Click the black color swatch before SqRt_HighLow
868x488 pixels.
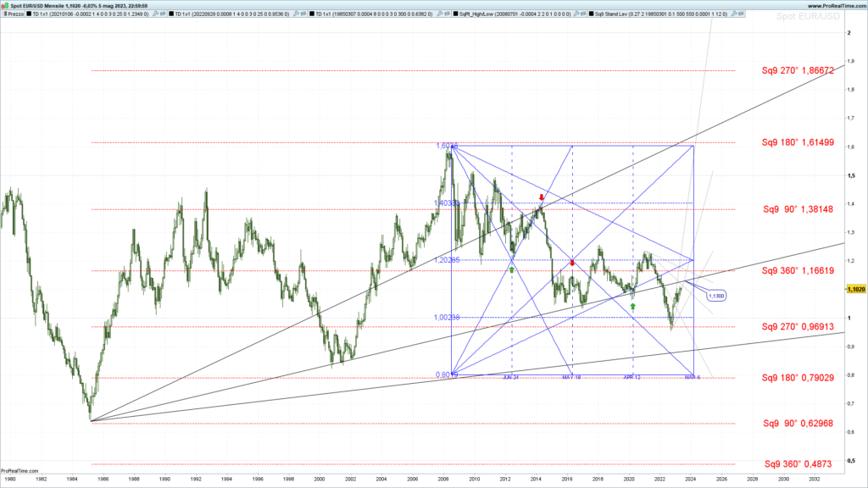coord(455,14)
